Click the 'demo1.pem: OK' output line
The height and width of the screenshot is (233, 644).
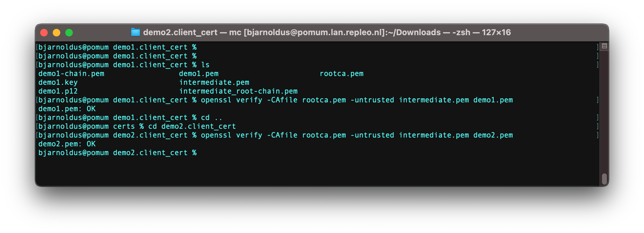tap(67, 109)
